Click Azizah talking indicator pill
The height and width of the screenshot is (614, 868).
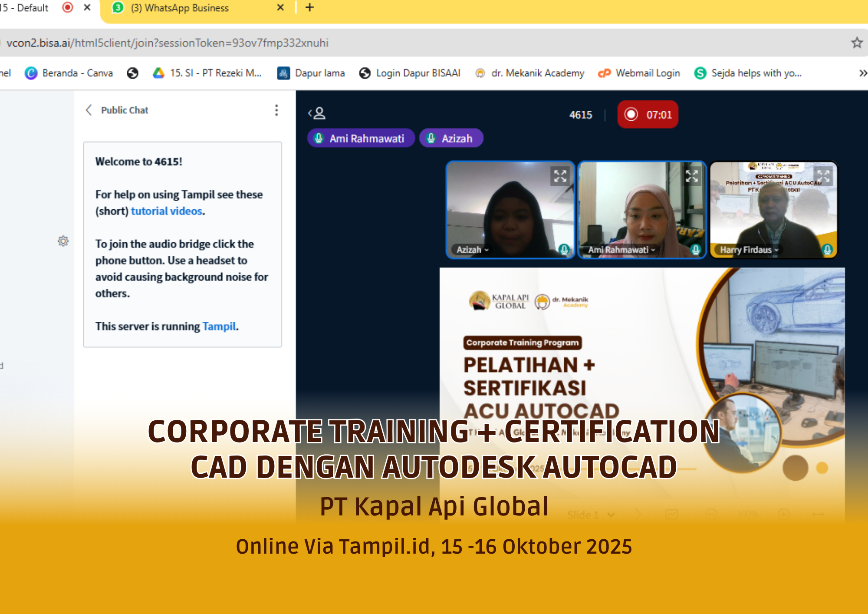pyautogui.click(x=451, y=139)
